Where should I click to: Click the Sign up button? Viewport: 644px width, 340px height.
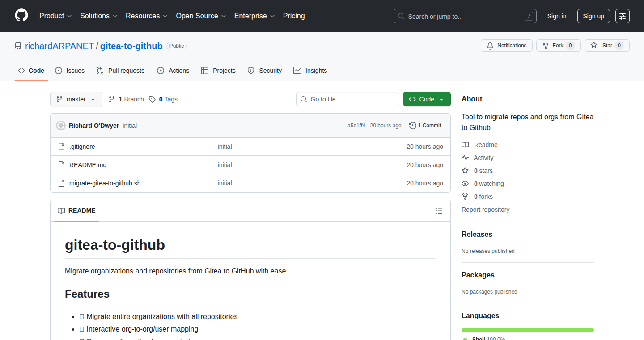tap(593, 16)
